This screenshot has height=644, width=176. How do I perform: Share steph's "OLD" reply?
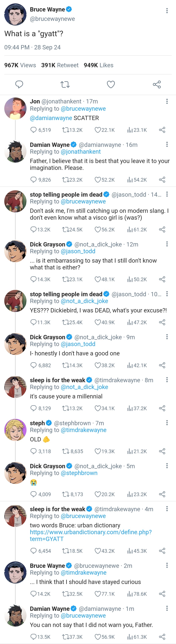pyautogui.click(x=162, y=451)
